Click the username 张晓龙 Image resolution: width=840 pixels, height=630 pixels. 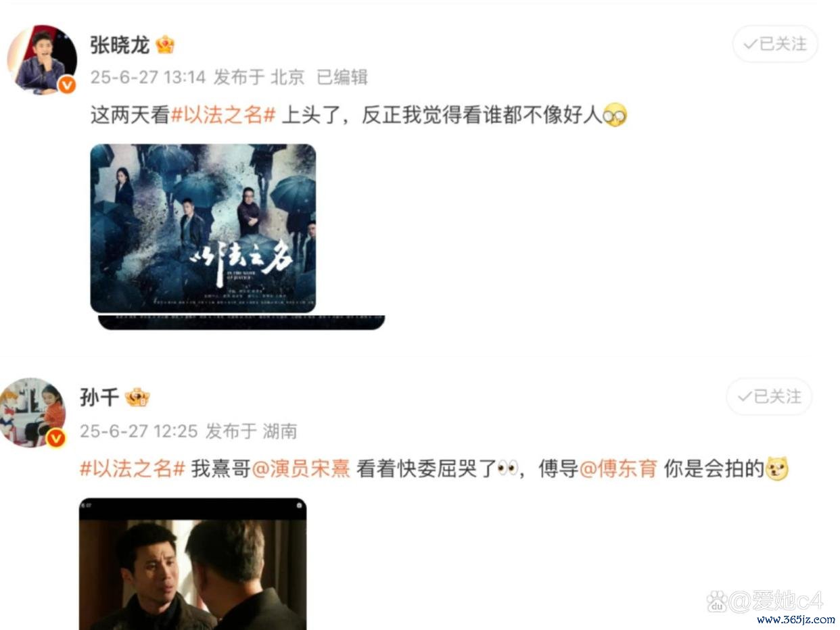pyautogui.click(x=120, y=45)
